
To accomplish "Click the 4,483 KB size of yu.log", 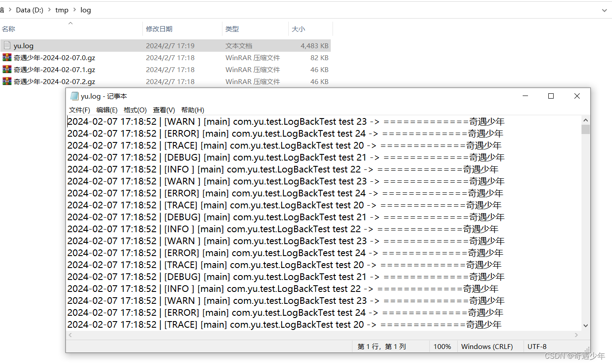I will 314,46.
